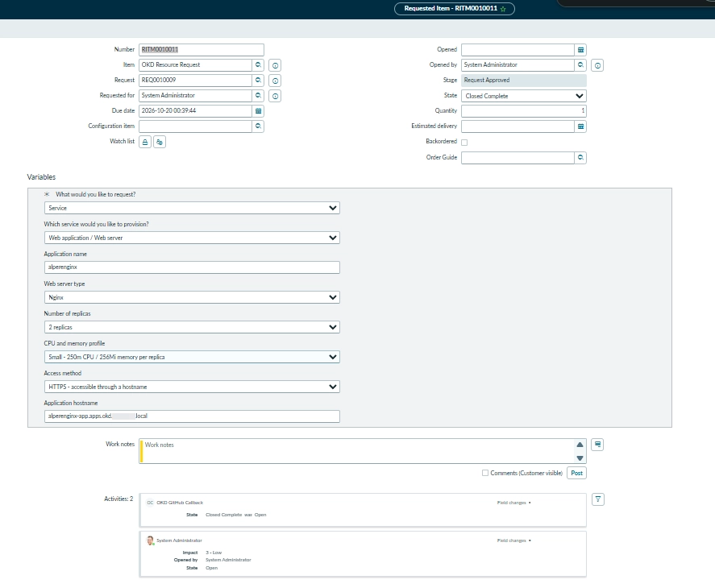Preview the Opened by user record
715x588 pixels.
pyautogui.click(x=597, y=65)
